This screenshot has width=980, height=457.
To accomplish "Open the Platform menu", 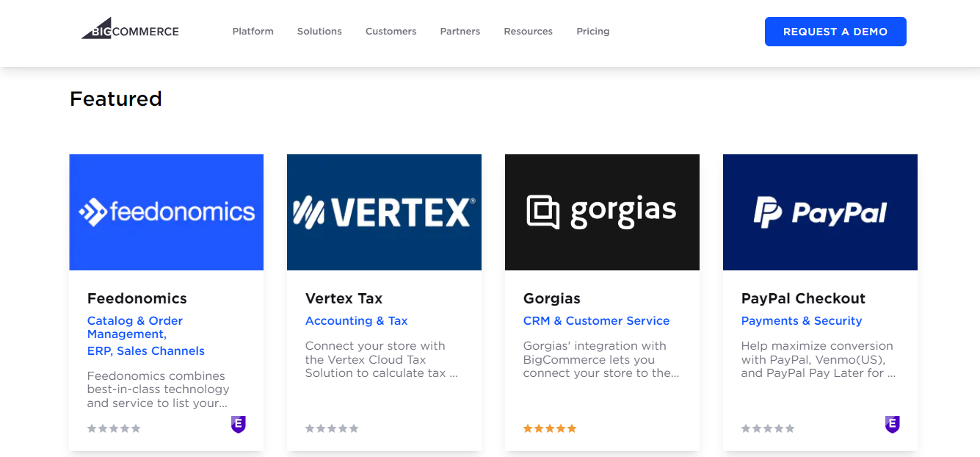I will tap(253, 31).
